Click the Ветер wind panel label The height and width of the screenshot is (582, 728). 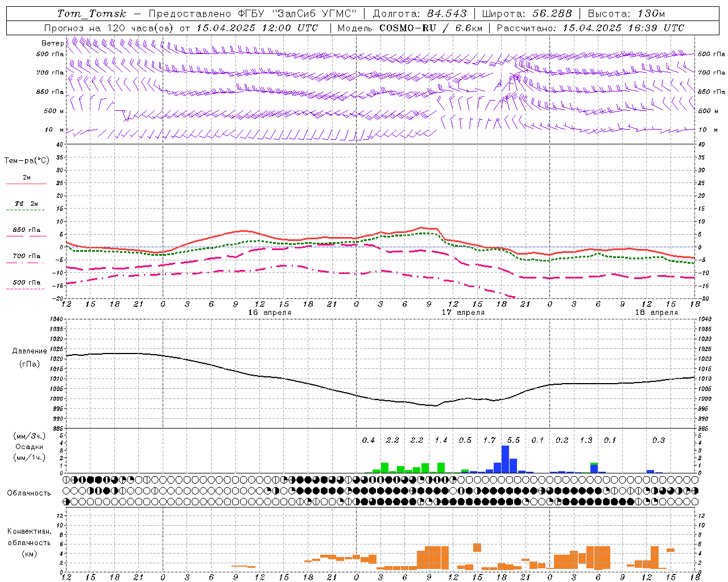[53, 43]
